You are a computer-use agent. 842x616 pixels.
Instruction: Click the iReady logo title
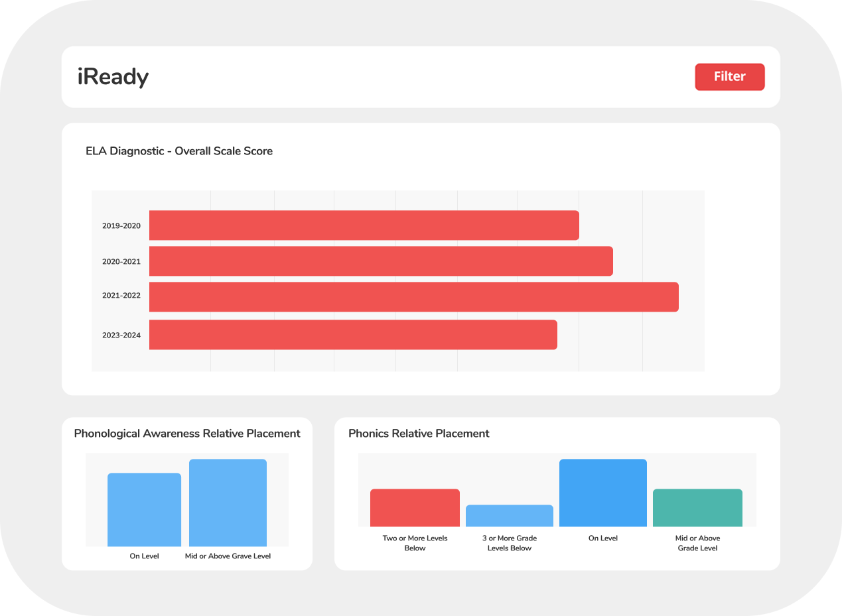(x=113, y=78)
